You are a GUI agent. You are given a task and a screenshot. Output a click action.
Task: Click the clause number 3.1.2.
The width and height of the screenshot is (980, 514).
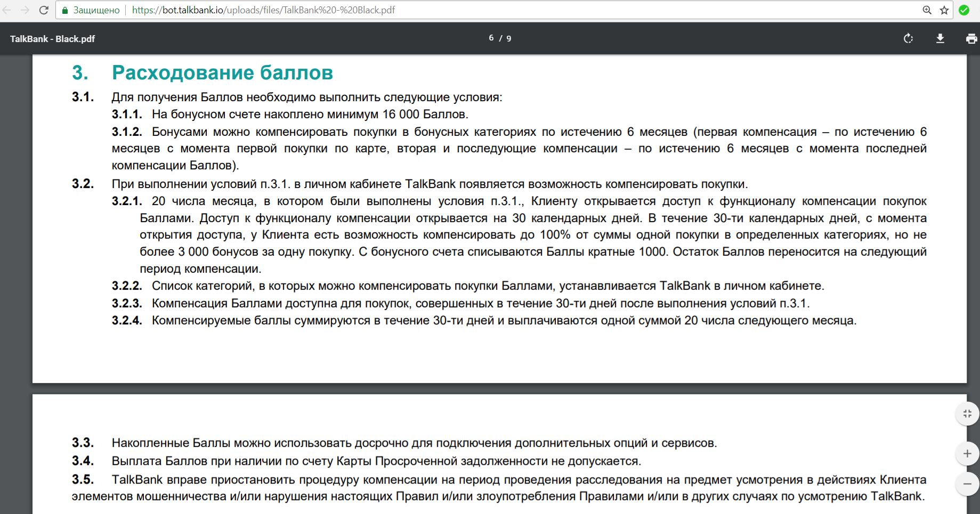(127, 132)
